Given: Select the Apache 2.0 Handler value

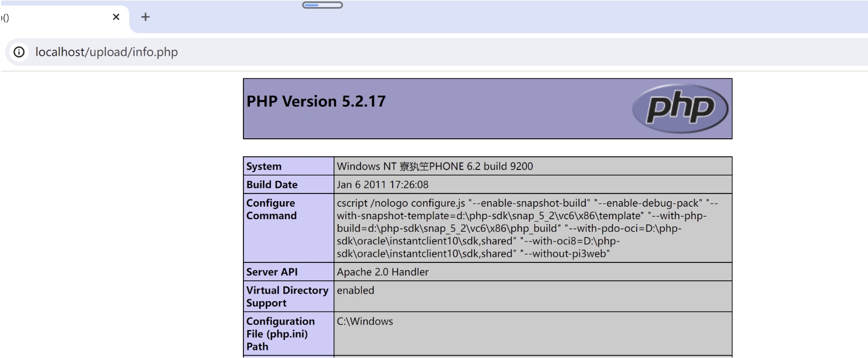Looking at the screenshot, I should (x=383, y=272).
